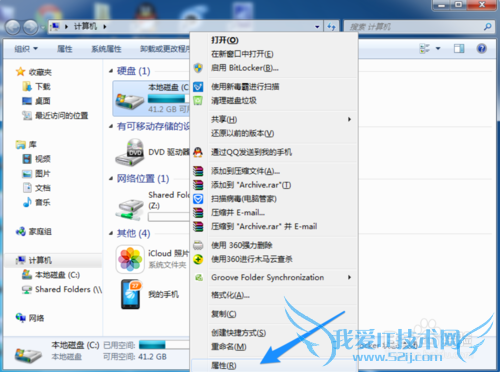Choose 复制(C) in context menu
The height and width of the screenshot is (372, 500).
point(274,314)
